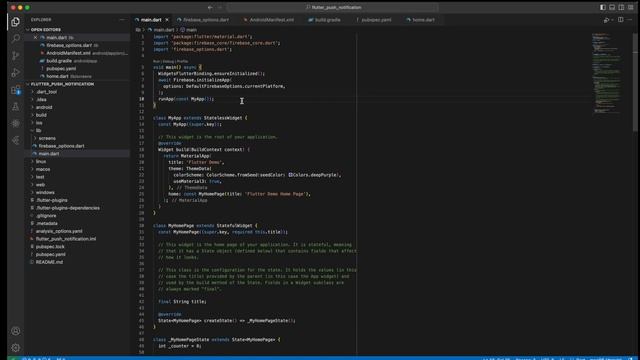This screenshot has height=360, width=640.
Task: Click the command center search box
Action: coord(333,7)
